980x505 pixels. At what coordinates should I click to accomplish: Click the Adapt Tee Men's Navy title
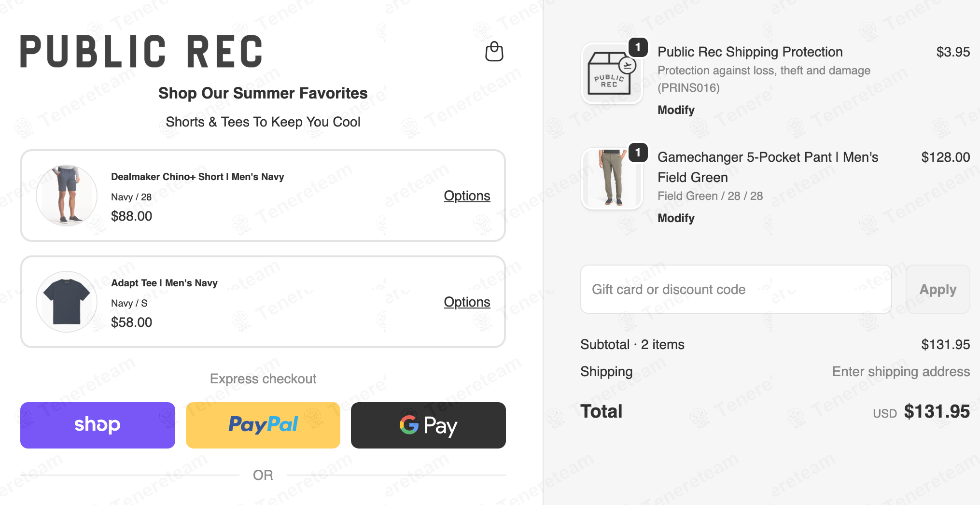point(164,283)
